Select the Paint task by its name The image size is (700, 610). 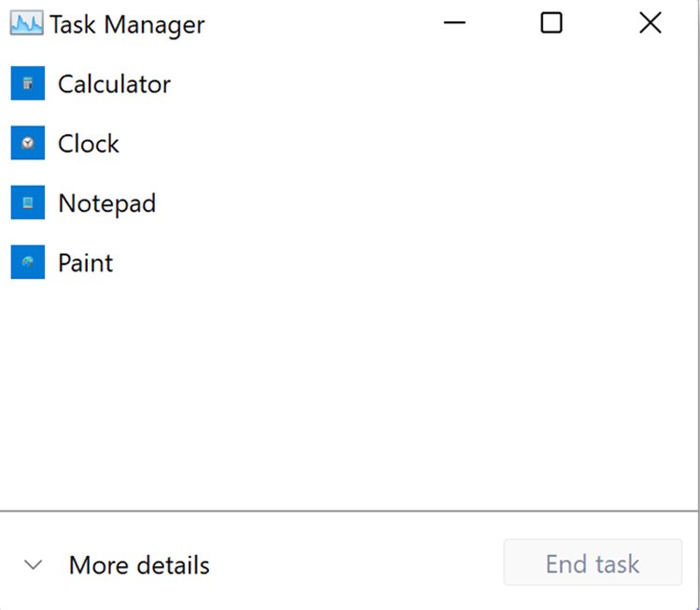click(x=85, y=263)
